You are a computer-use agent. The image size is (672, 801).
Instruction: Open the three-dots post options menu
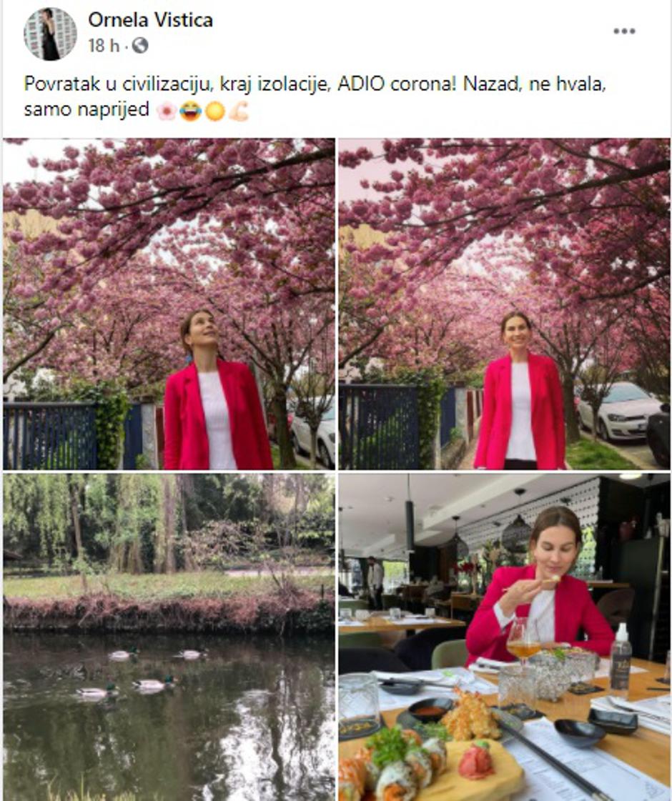624,31
